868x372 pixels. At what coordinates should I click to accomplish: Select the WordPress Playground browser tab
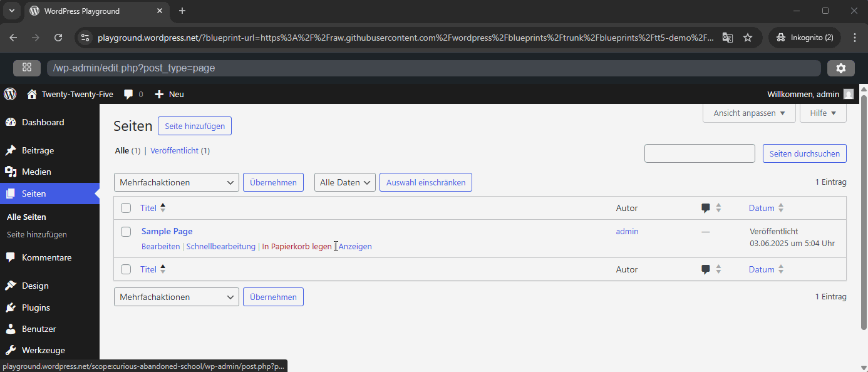point(96,11)
